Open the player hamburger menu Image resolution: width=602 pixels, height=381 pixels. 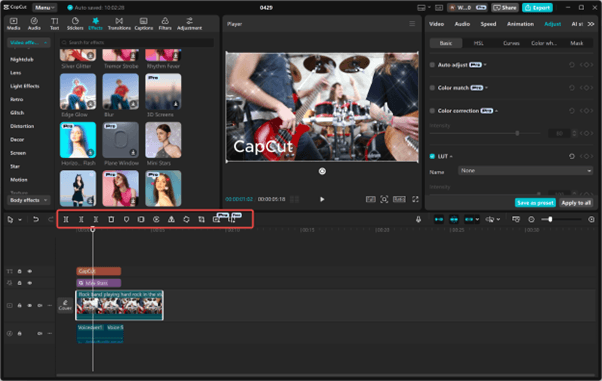412,24
